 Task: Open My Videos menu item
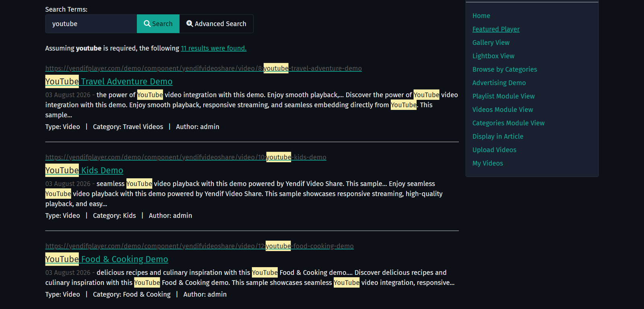point(488,163)
